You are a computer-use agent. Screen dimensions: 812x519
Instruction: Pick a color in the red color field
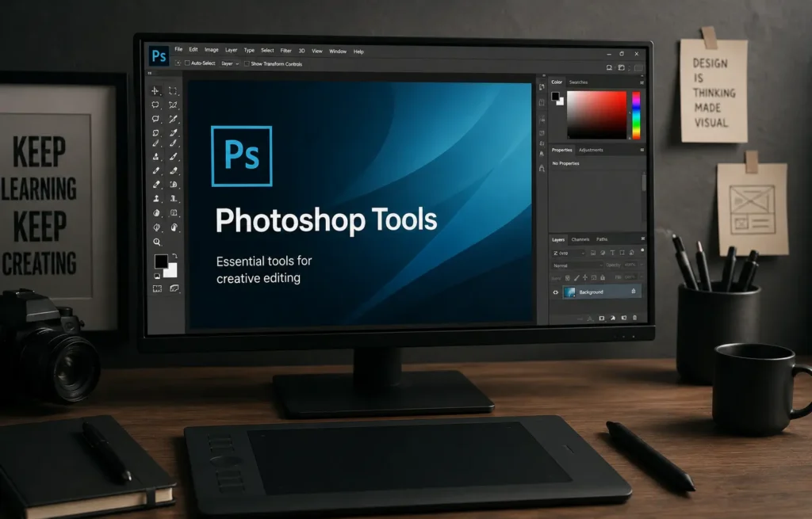[x=596, y=115]
